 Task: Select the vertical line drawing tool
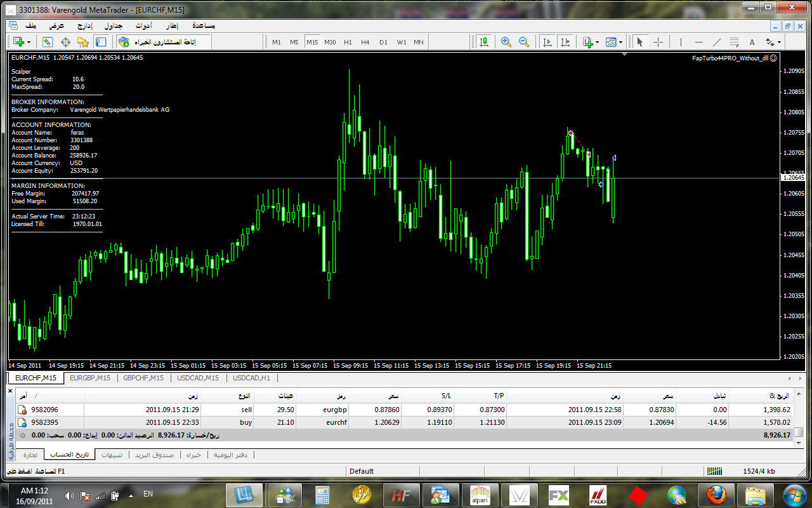[x=681, y=42]
